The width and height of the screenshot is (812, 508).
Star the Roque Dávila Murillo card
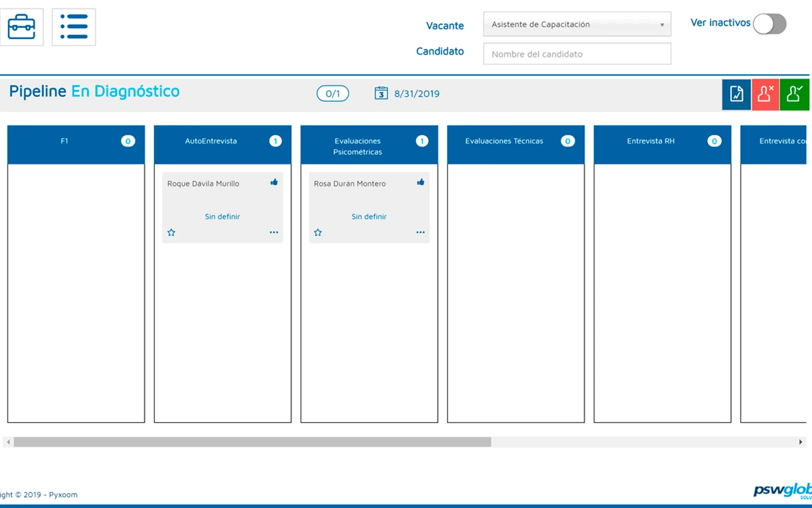coord(172,233)
